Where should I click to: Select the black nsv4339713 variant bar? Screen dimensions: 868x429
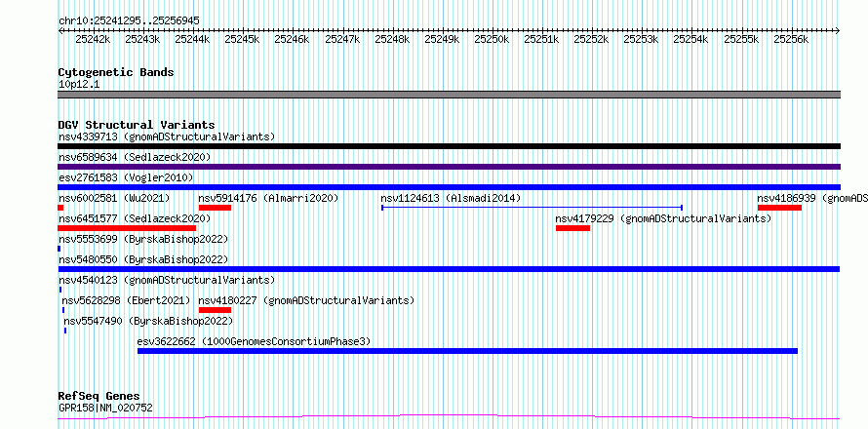pyautogui.click(x=449, y=146)
